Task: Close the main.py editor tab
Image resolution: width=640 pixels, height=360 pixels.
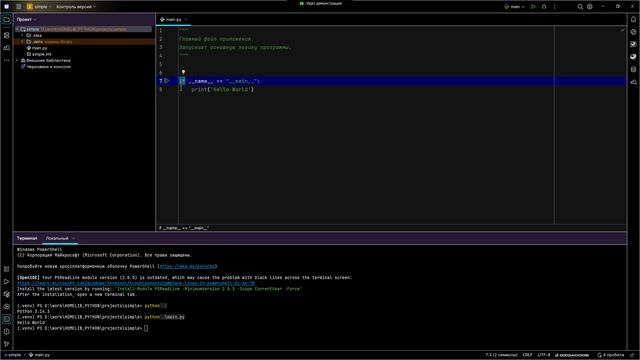Action: (186, 19)
